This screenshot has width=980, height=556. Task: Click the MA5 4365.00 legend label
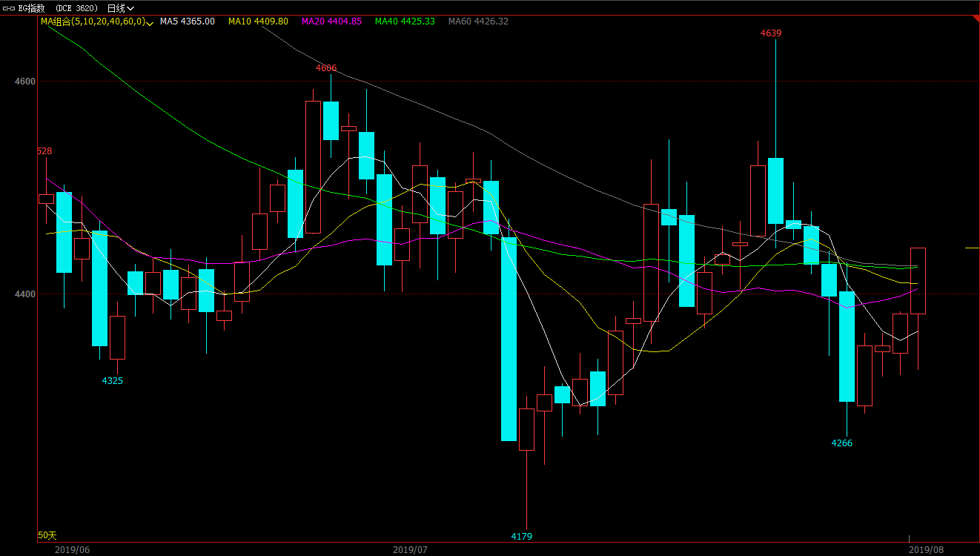coord(188,21)
